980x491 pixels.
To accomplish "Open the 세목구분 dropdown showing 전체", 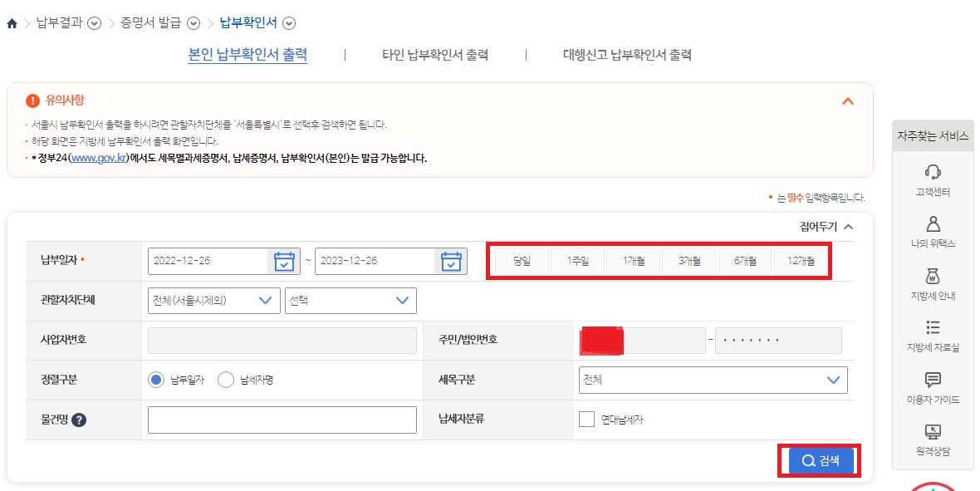I will coord(713,380).
